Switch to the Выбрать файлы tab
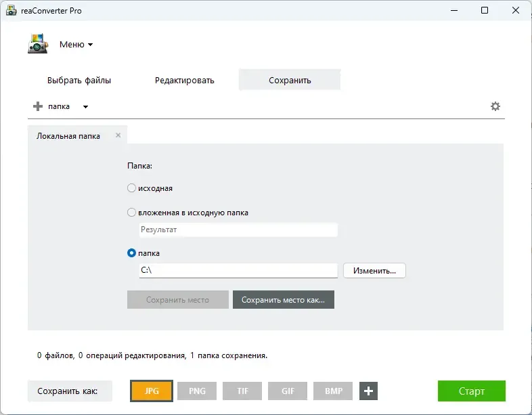Image resolution: width=532 pixels, height=415 pixels. [79, 81]
